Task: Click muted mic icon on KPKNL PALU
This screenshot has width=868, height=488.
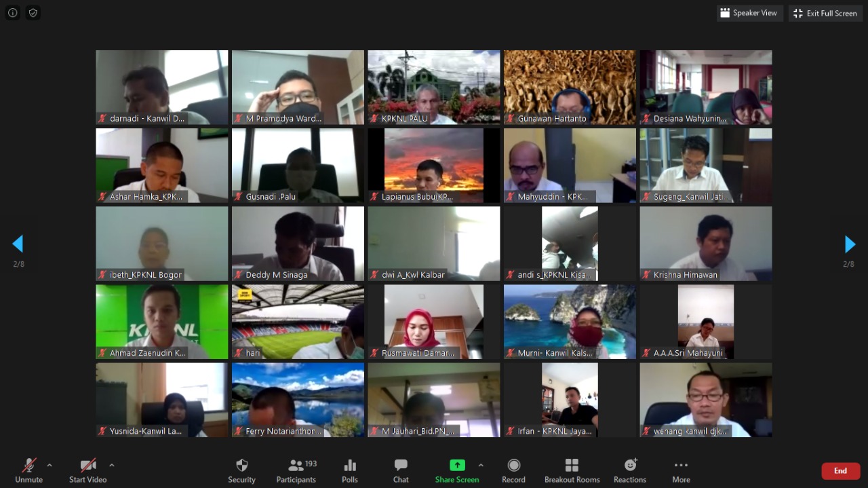Action: click(375, 119)
